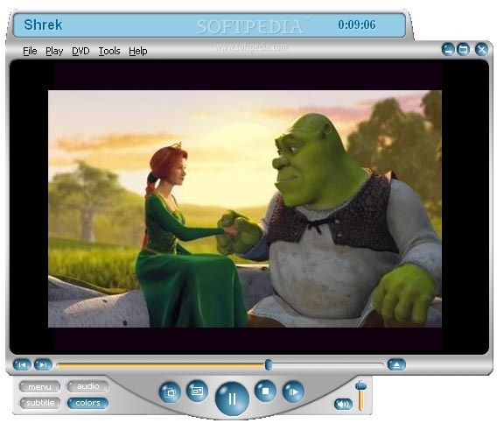Close the player window
This screenshot has width=504, height=423.
pyautogui.click(x=481, y=49)
